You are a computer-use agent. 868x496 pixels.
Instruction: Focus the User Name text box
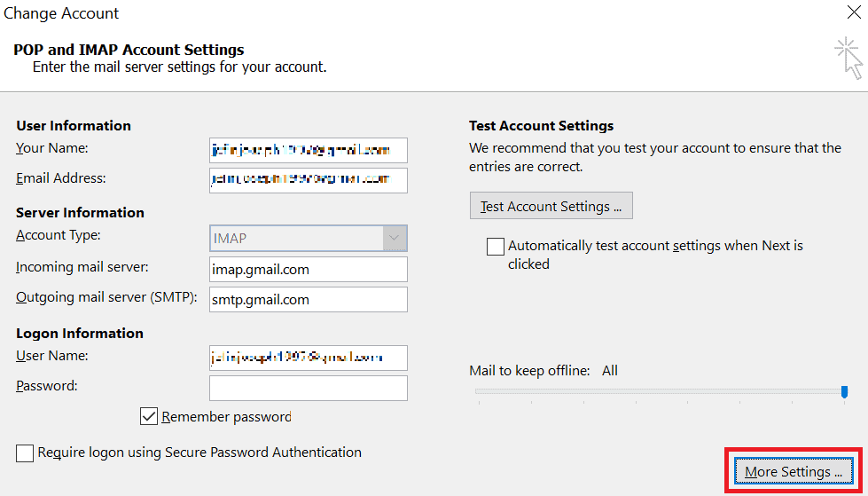coord(308,358)
